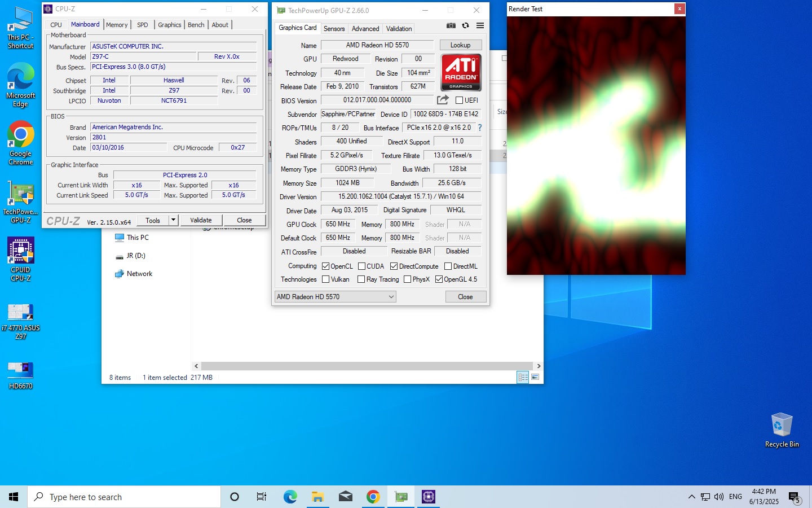Open Mail from the taskbar
This screenshot has width=812, height=508.
(x=345, y=497)
